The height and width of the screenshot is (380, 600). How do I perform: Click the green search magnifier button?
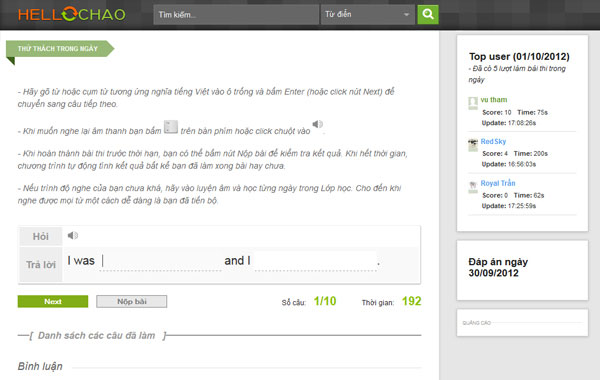click(x=427, y=15)
